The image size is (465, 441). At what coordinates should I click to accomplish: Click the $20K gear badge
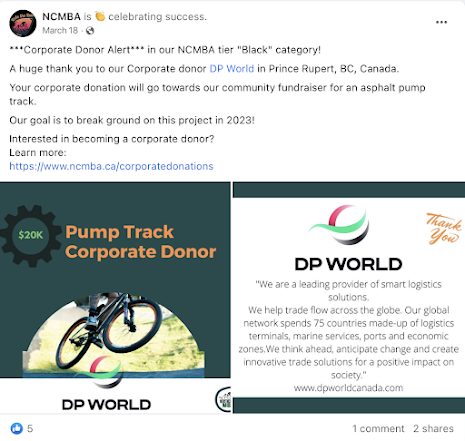point(31,236)
